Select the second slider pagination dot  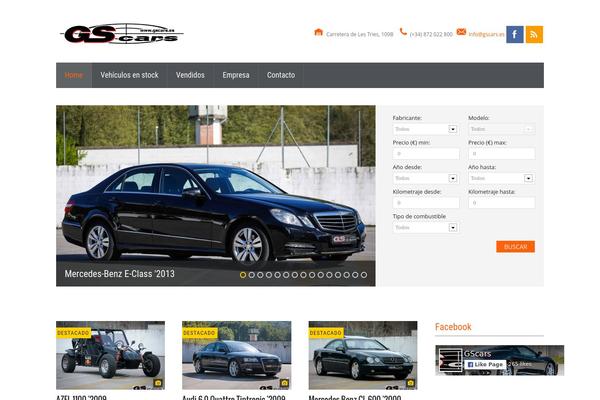251,275
